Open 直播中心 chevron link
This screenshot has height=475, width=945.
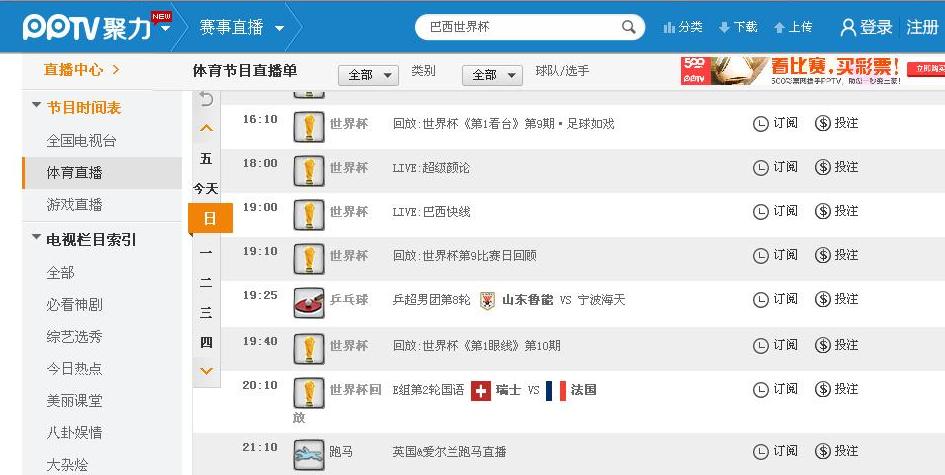coord(116,70)
